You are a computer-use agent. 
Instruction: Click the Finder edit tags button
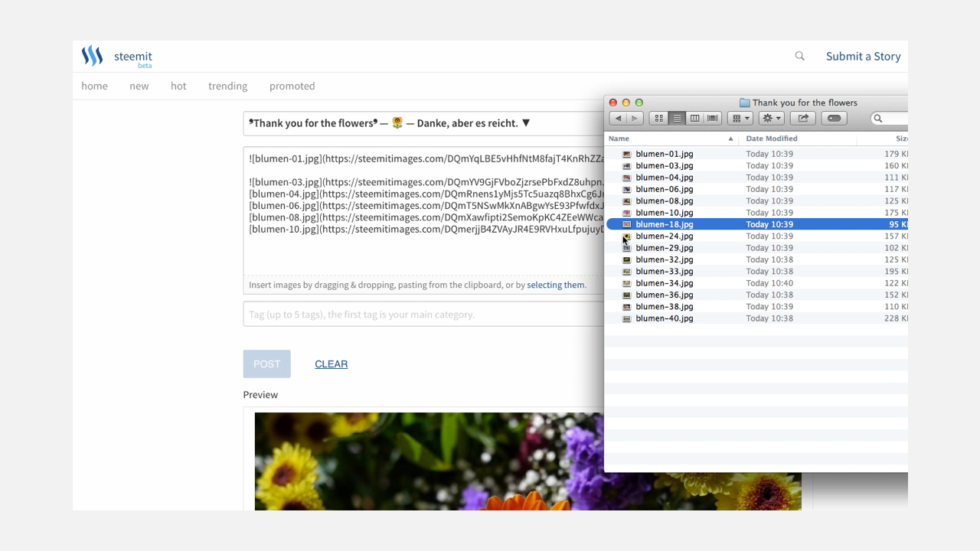point(834,119)
